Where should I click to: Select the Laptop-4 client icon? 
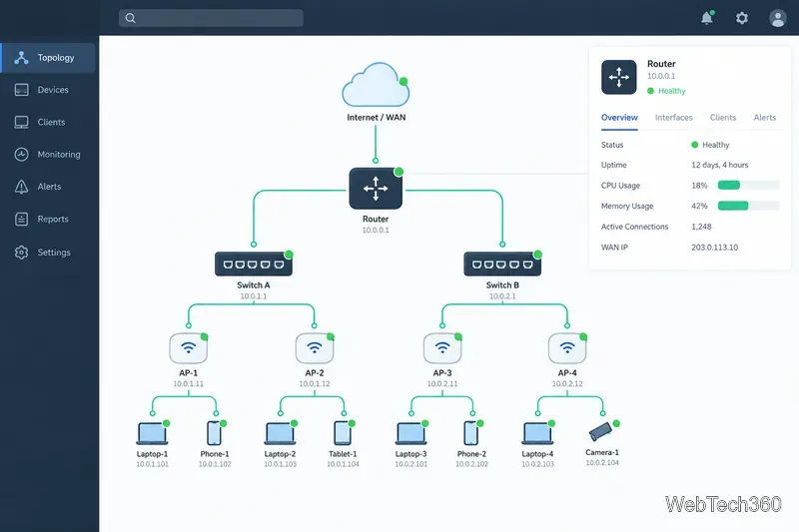tap(537, 433)
